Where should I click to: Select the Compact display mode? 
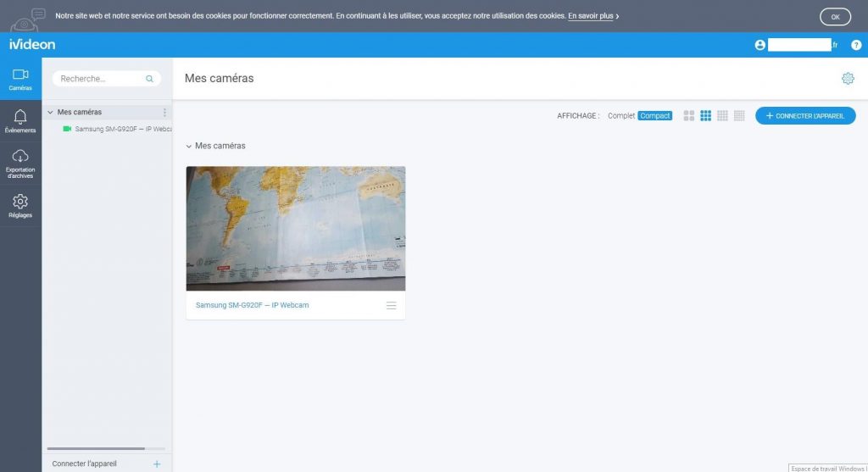click(654, 116)
